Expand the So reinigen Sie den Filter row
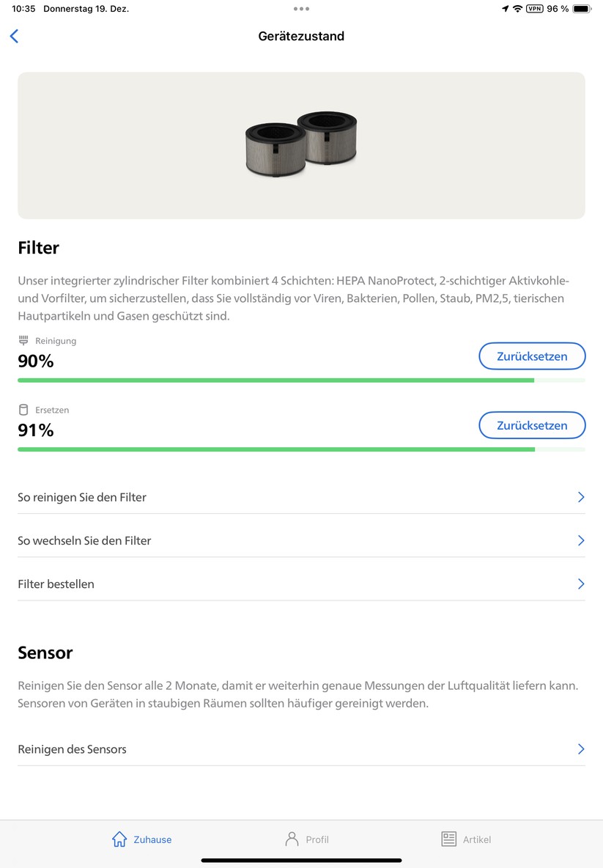 [x=300, y=497]
